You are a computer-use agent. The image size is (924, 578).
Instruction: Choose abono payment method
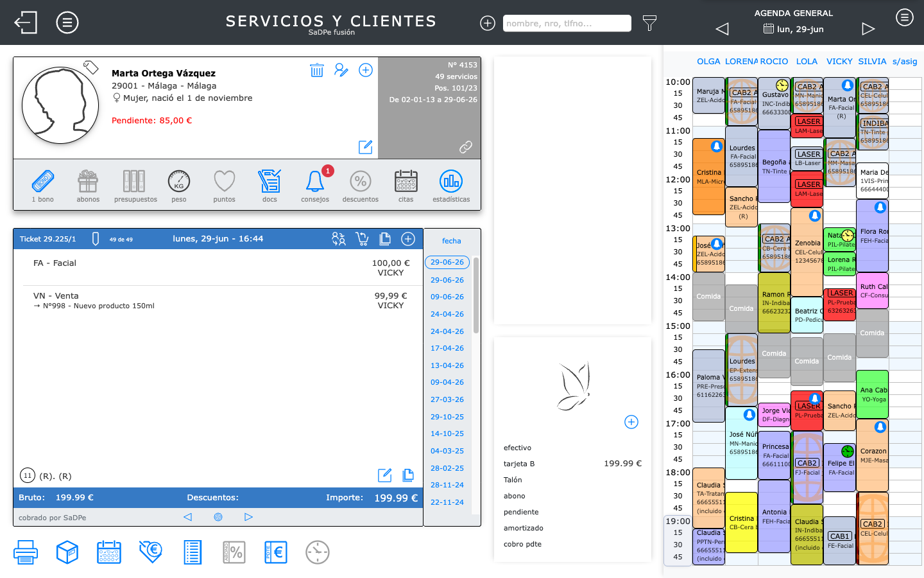click(x=515, y=496)
